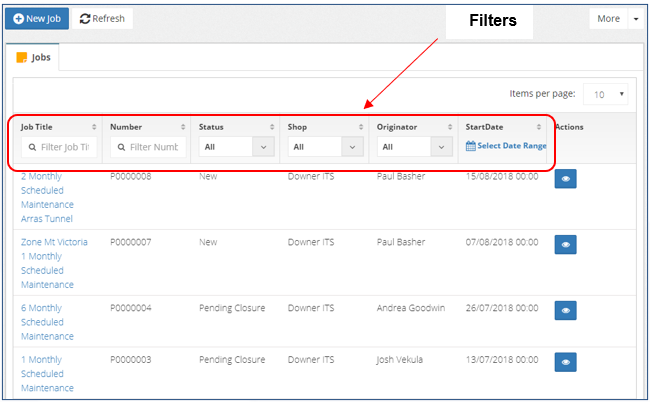Click the Number column header label

coord(126,127)
